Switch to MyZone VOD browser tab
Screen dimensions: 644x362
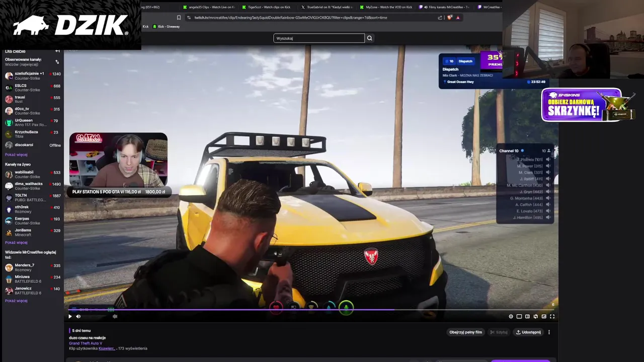[x=385, y=7]
